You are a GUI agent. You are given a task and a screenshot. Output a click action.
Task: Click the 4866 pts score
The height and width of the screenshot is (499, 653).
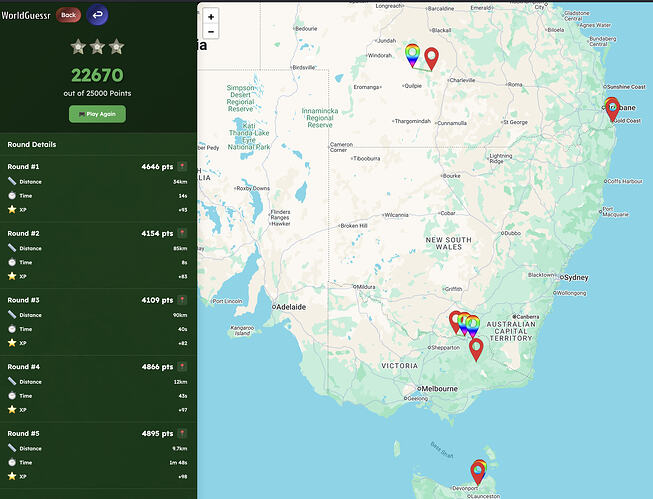pos(157,367)
